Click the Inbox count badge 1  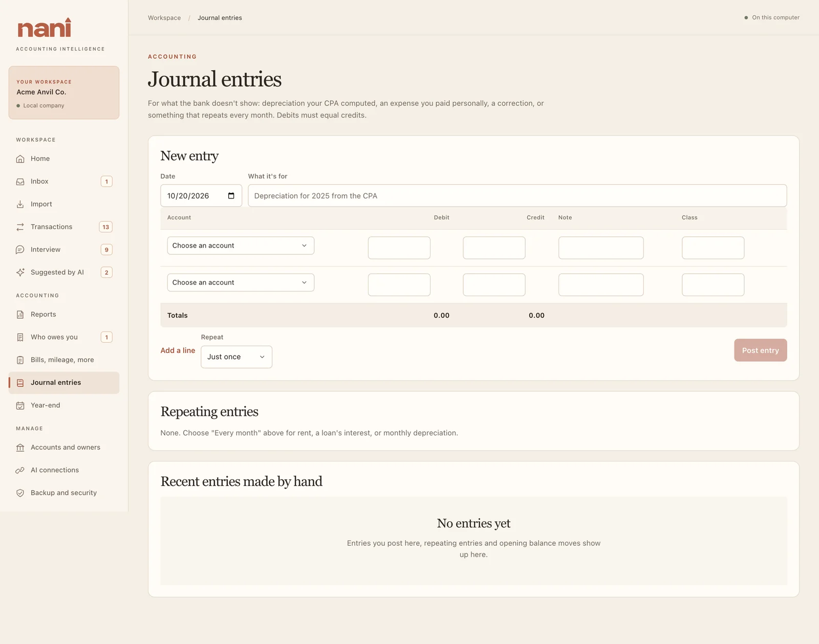coord(106,182)
